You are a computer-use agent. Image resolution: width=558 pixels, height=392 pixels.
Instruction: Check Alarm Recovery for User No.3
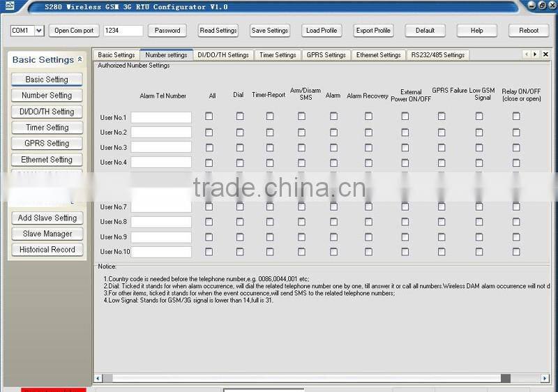click(368, 147)
